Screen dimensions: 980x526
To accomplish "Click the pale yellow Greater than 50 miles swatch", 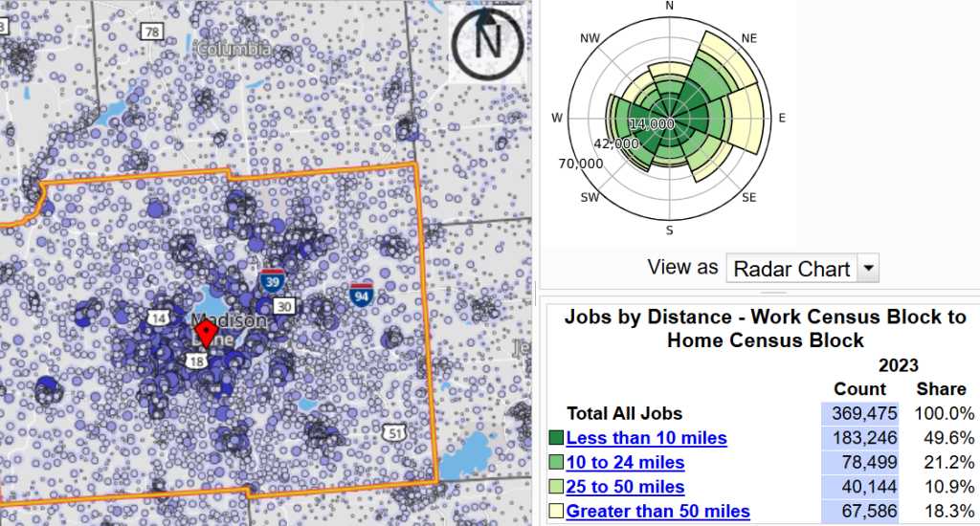I will click(556, 512).
